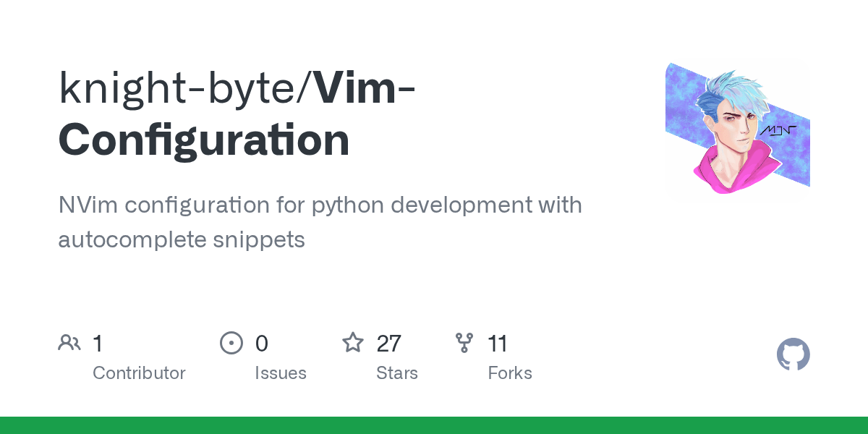Expand the stars count listing
Viewport: 868px width, 434px height.
coord(388,343)
